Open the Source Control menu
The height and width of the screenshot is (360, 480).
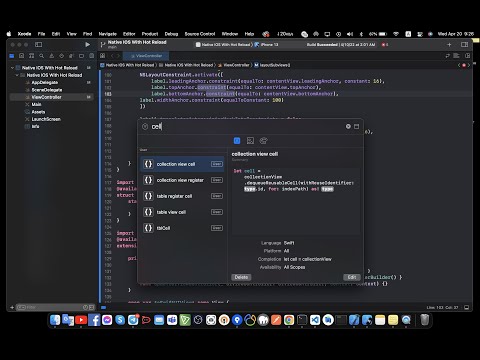click(x=200, y=34)
